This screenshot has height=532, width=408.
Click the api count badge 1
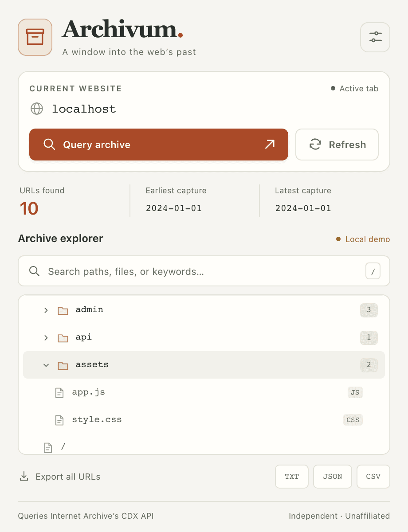(369, 337)
